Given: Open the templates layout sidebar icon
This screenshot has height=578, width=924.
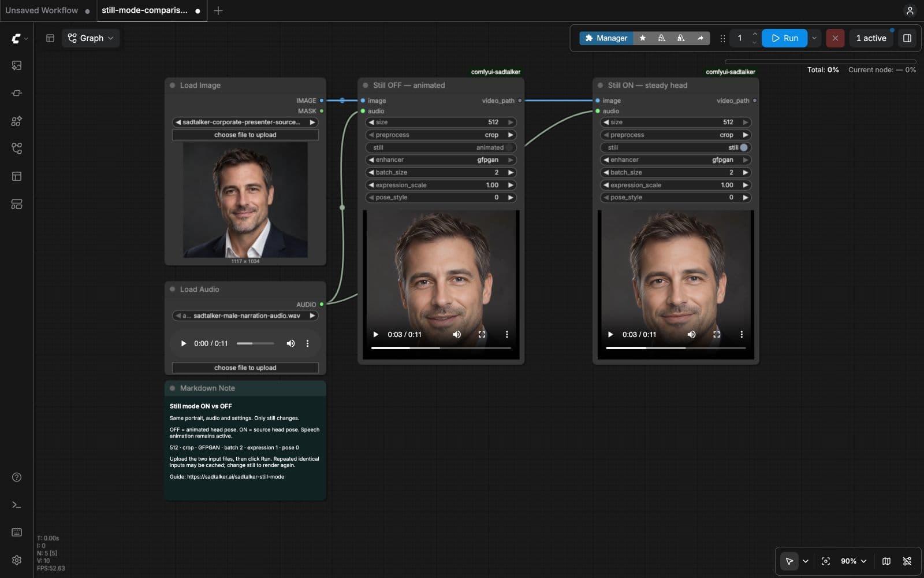Looking at the screenshot, I should 17,176.
